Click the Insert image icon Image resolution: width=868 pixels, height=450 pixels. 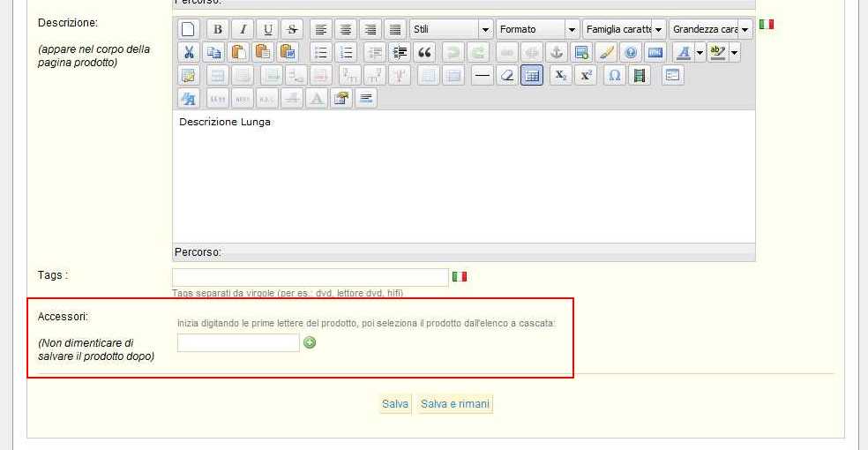[581, 53]
